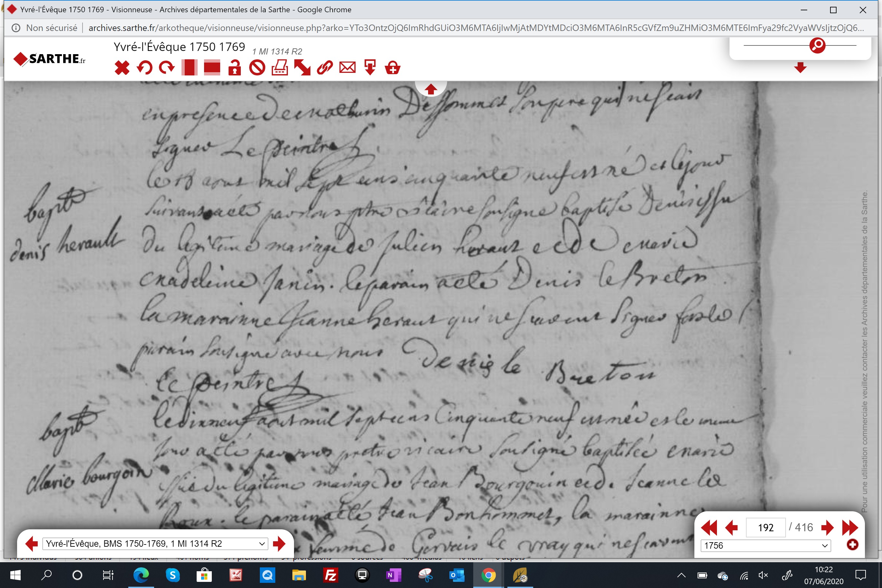882x588 pixels.
Task: Go to the next page arrow
Action: (827, 528)
